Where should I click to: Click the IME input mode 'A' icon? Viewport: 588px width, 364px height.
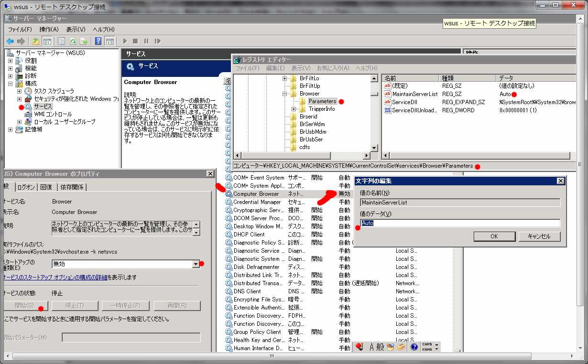coord(371,347)
